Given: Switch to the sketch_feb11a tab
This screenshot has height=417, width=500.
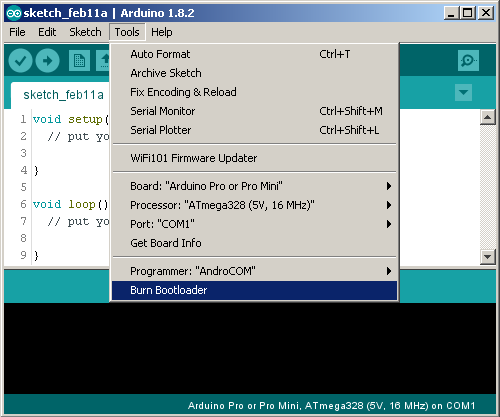Looking at the screenshot, I should (61, 95).
